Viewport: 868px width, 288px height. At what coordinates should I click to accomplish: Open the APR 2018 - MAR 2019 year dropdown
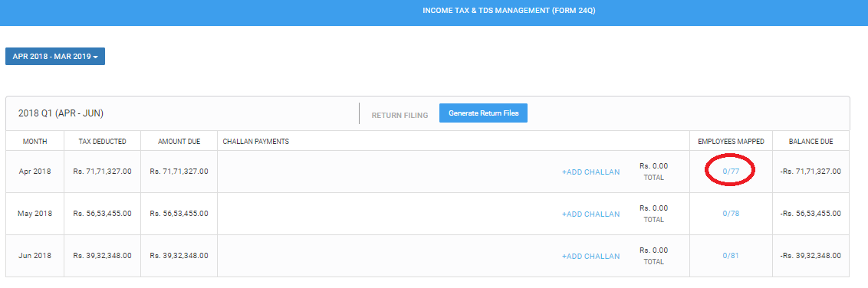point(55,57)
